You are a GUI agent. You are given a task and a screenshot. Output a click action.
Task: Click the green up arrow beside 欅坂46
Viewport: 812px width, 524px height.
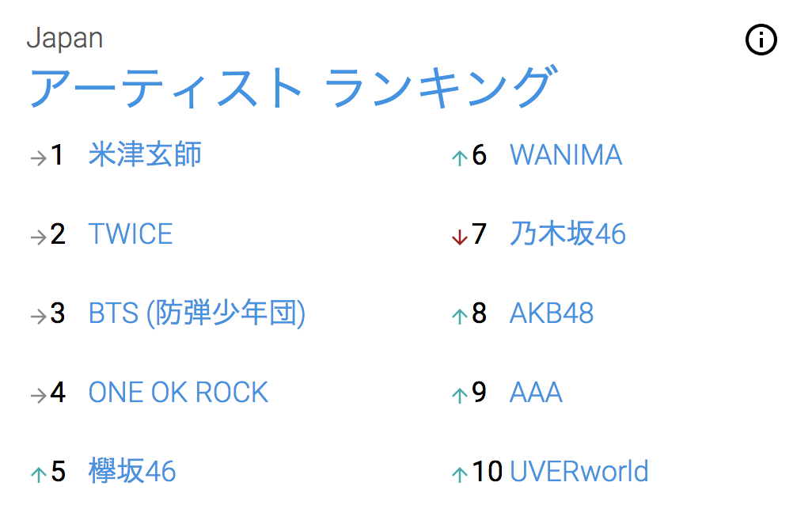[38, 474]
